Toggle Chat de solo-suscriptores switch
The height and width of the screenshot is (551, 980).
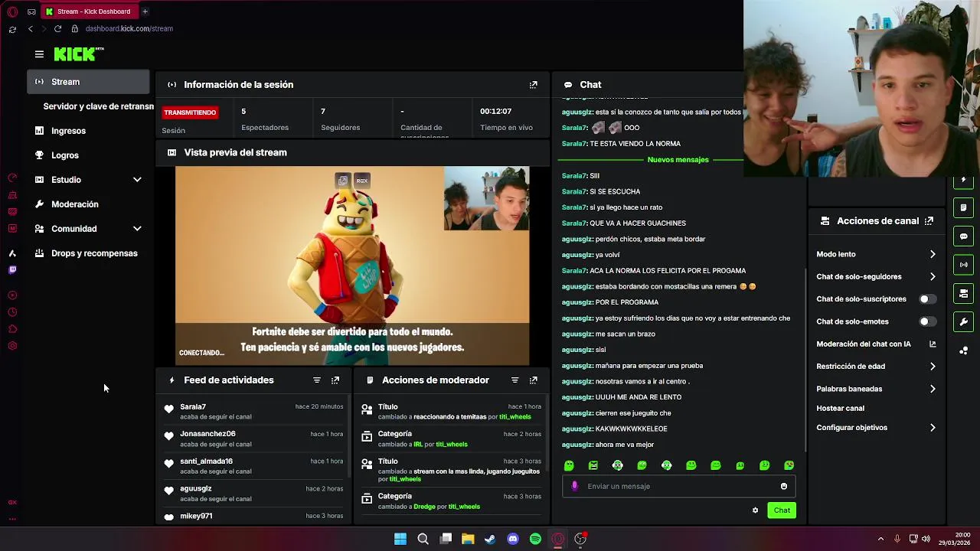(x=927, y=299)
